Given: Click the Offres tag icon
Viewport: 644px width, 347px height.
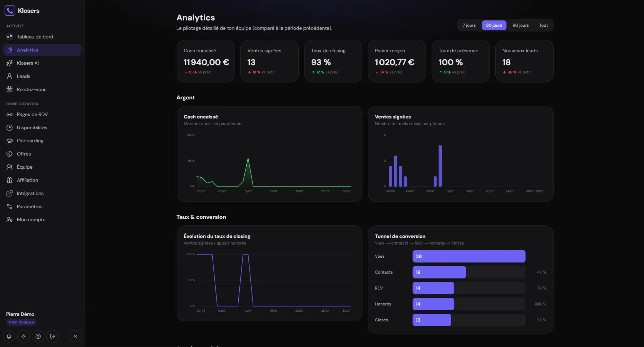Looking at the screenshot, I should (10, 154).
